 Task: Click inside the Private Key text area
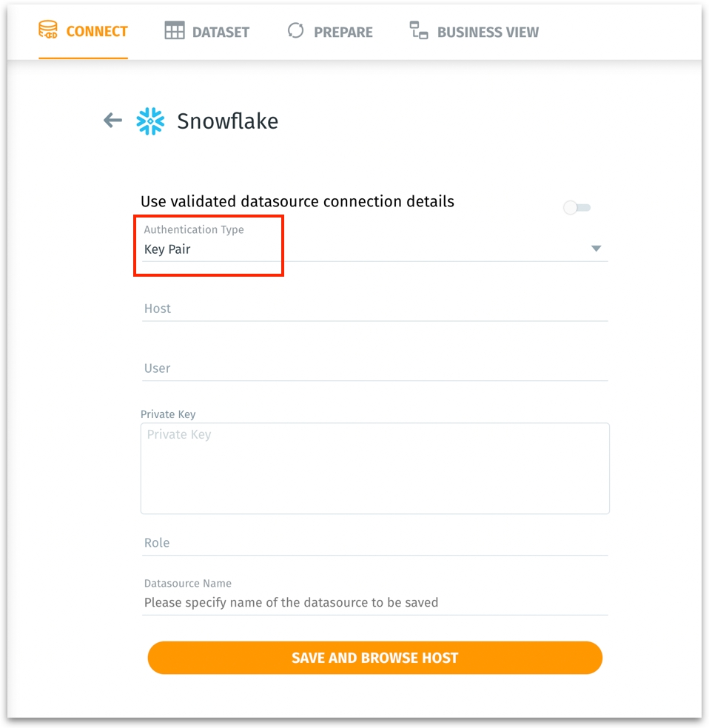tap(374, 468)
